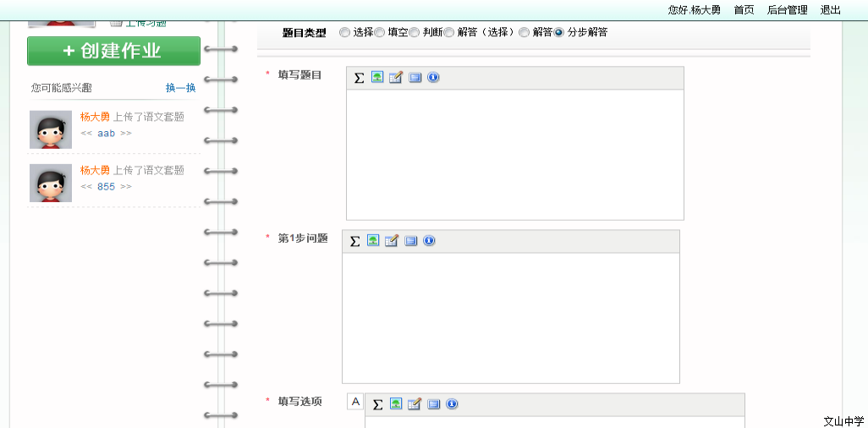
Task: Open the 855 语文套题 link
Action: tap(107, 187)
